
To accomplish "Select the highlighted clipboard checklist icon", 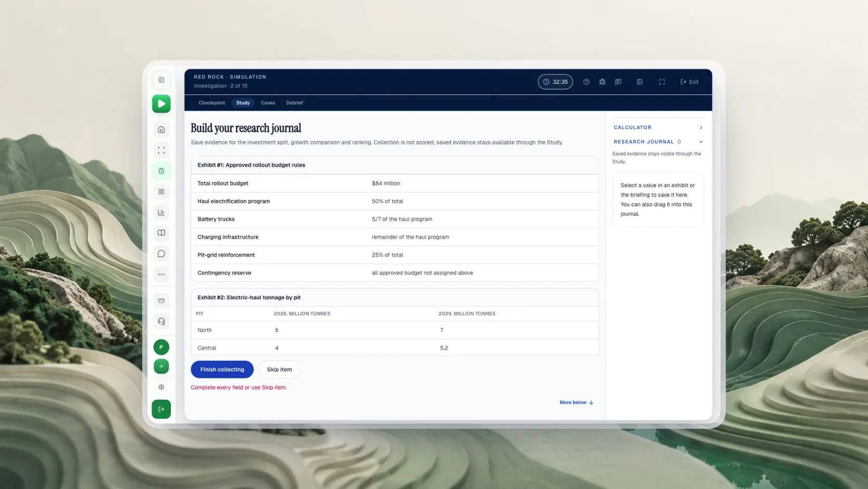I will coord(161,171).
